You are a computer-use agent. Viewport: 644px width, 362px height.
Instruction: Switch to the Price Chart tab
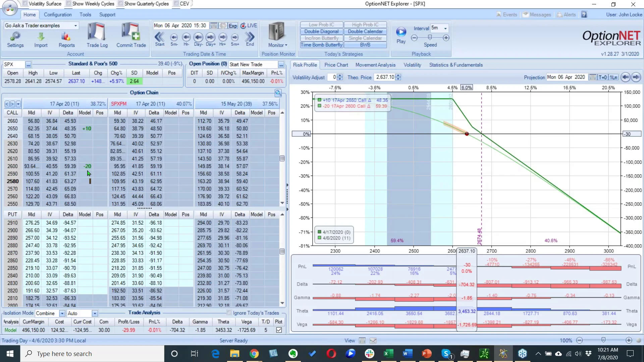336,65
